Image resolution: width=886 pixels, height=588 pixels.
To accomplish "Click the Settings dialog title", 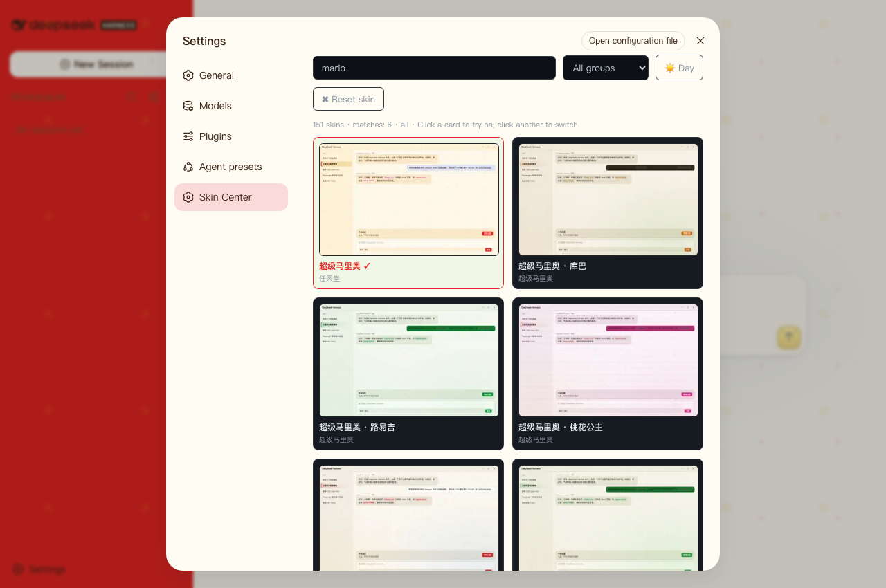I will pos(204,41).
